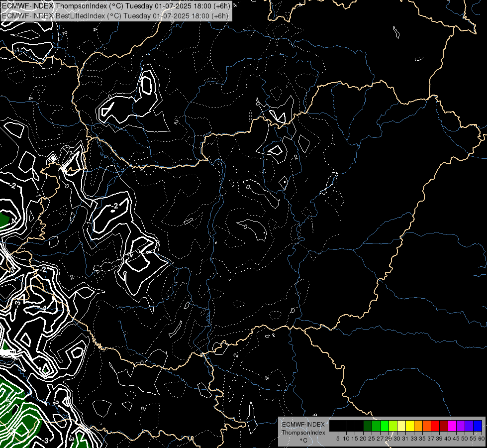Select the pure yellow 31–33 legend swatch

(410, 426)
